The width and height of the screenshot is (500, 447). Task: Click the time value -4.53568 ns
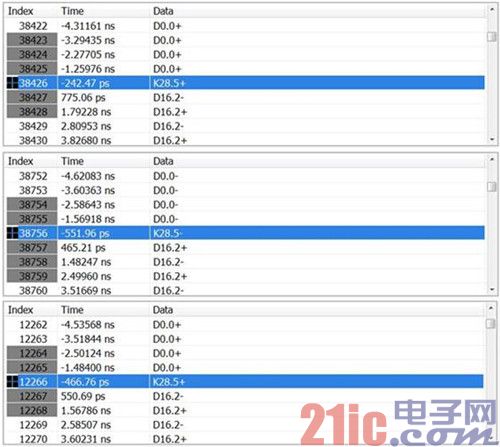point(88,324)
